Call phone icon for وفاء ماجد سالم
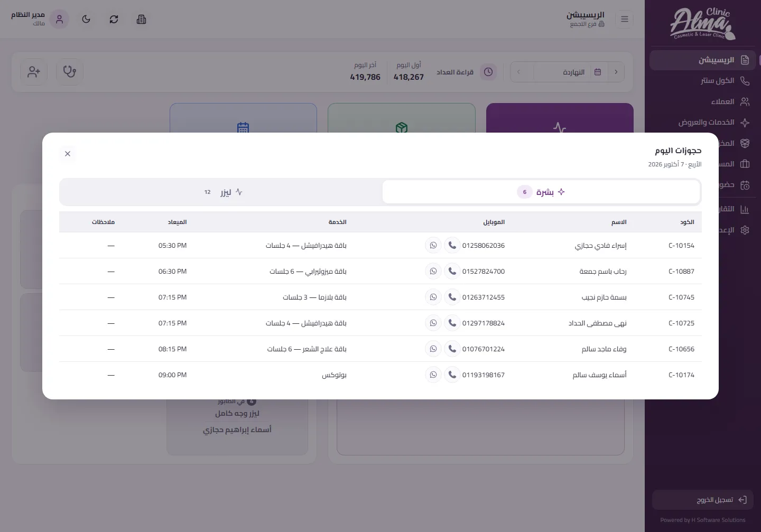This screenshot has height=532, width=761. (452, 349)
